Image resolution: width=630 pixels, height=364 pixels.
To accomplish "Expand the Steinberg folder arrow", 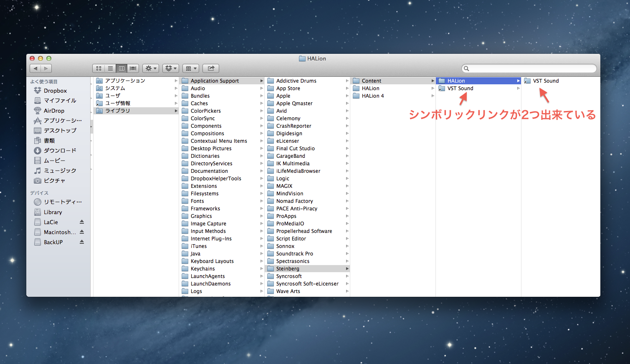I will (347, 269).
